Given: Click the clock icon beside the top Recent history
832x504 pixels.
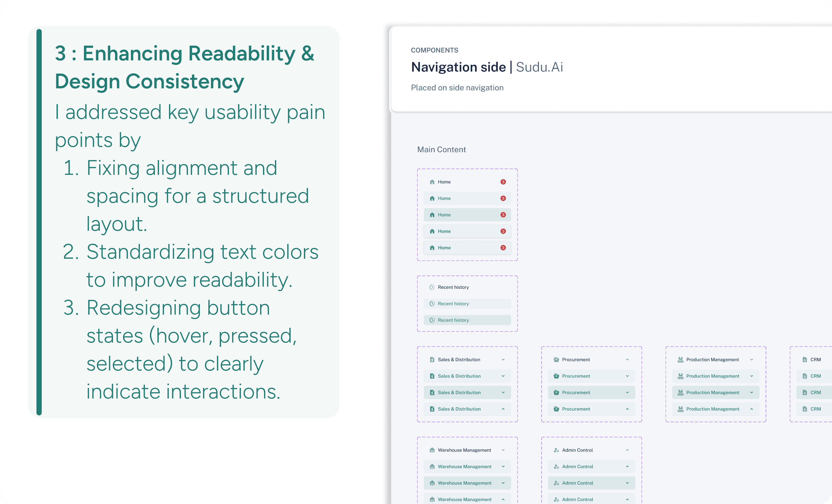Looking at the screenshot, I should click(x=432, y=287).
